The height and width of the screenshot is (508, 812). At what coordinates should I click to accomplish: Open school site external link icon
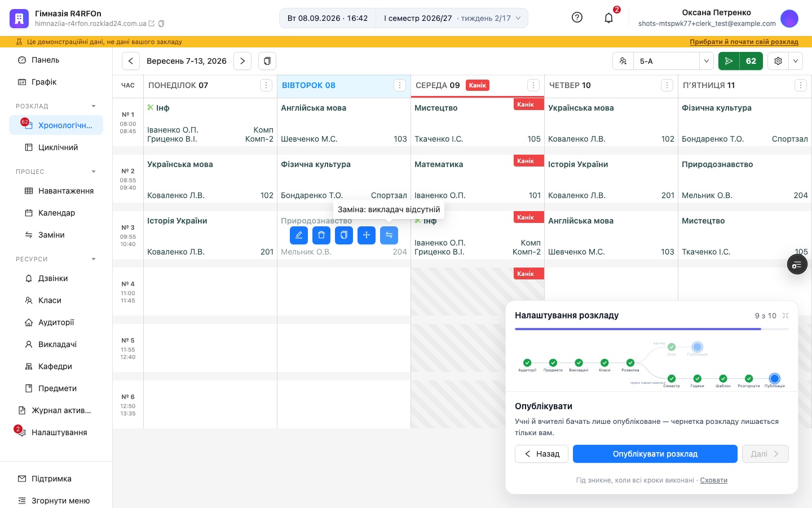(151, 24)
